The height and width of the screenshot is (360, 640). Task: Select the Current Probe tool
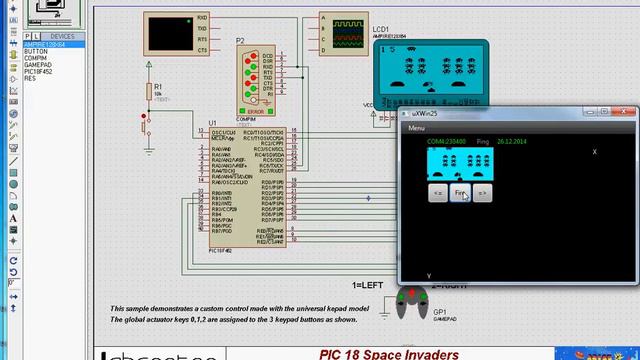click(13, 137)
